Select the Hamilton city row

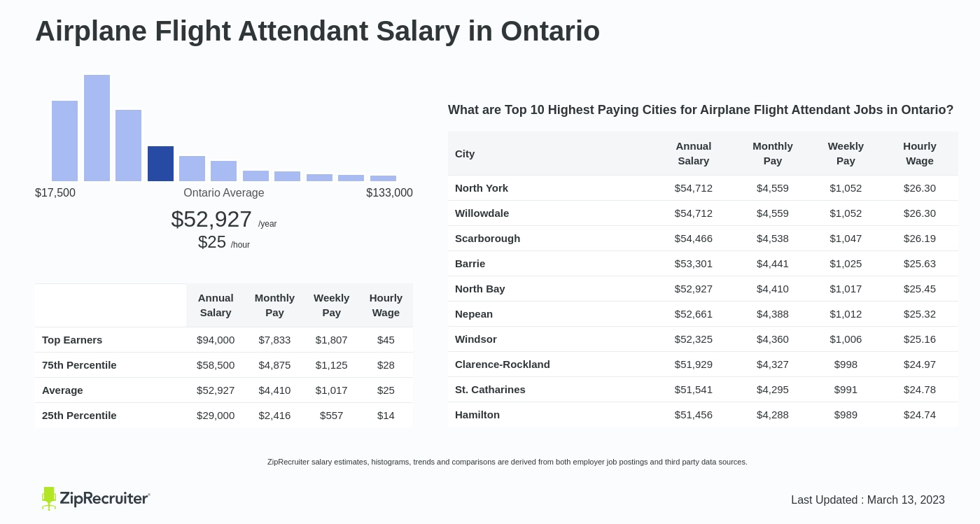703,415
